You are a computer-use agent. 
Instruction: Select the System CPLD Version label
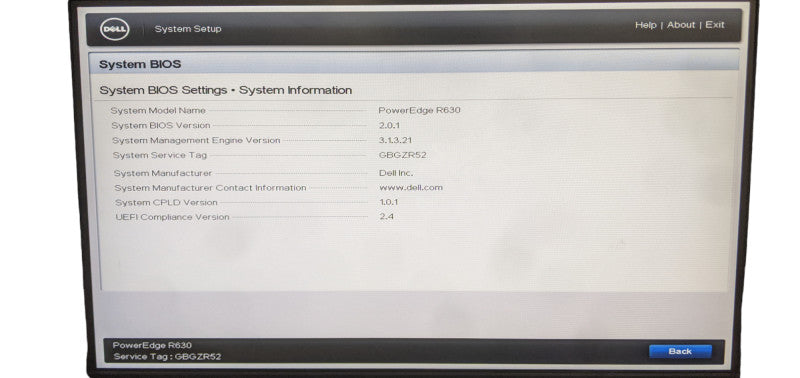point(166,203)
